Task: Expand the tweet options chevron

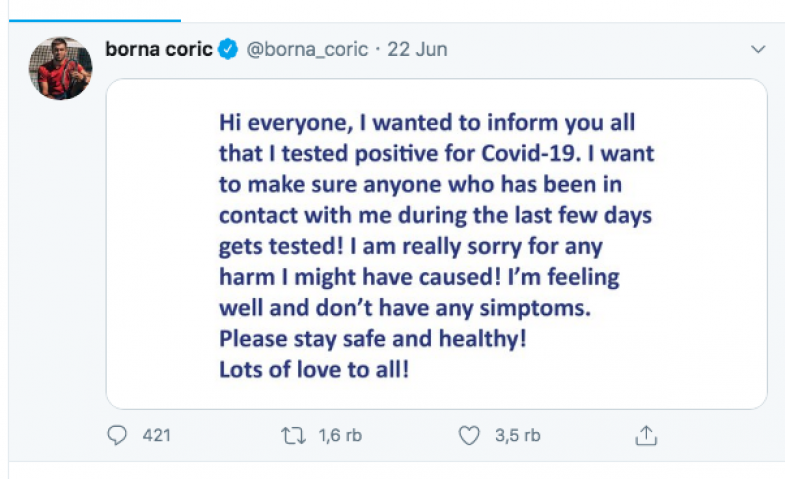Action: click(x=759, y=49)
